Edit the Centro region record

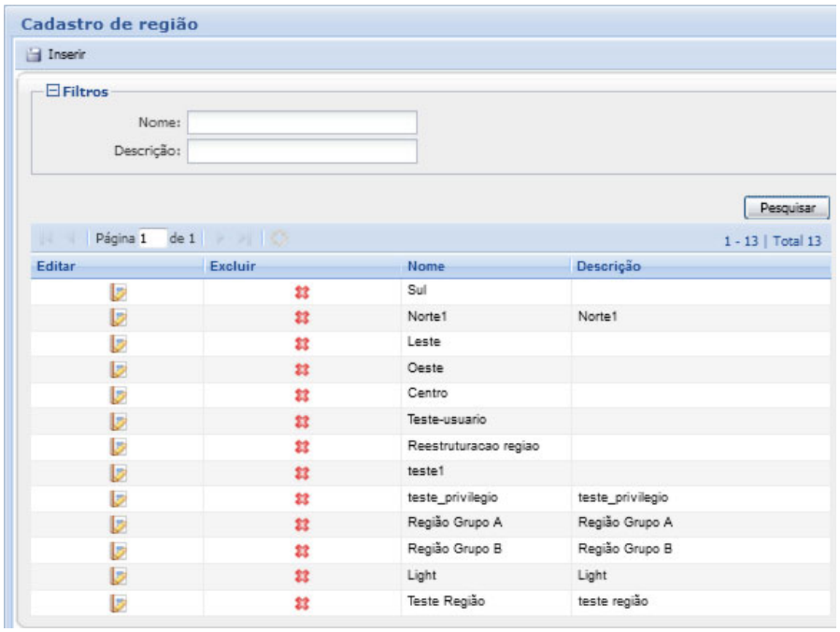[118, 395]
